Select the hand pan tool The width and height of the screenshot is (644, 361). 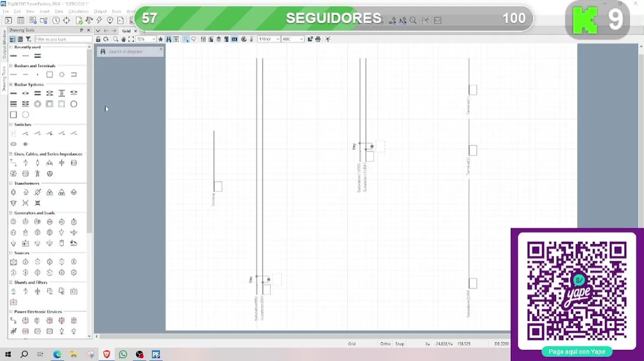[x=123, y=39]
